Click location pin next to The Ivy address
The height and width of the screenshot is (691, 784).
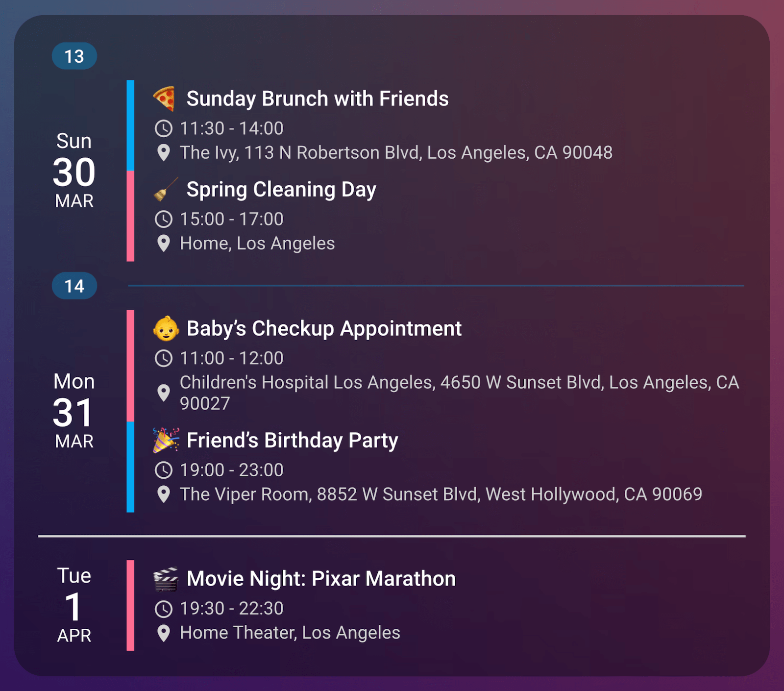click(x=164, y=153)
